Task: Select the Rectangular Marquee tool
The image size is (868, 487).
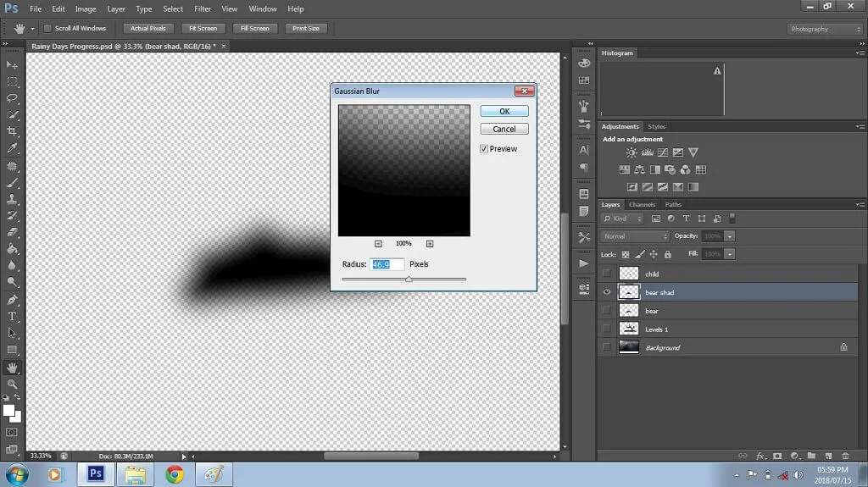Action: coord(12,81)
